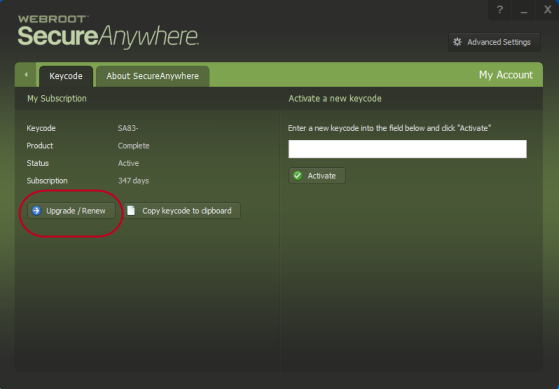Click the subscription value 347 days

(x=133, y=180)
